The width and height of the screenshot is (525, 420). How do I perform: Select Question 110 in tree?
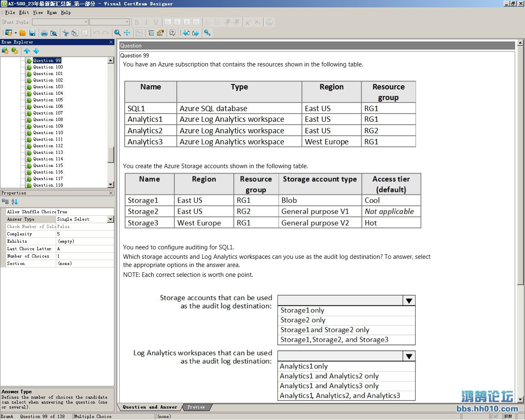pyautogui.click(x=48, y=133)
